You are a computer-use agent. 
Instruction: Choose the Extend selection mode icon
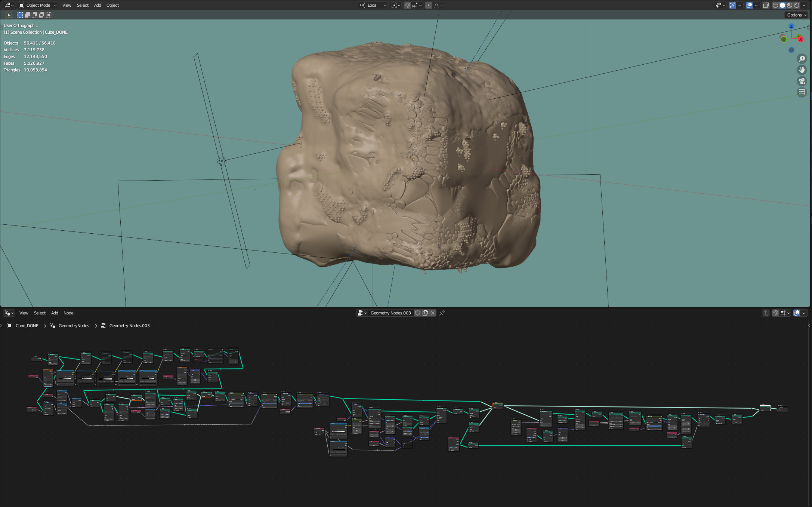(27, 15)
